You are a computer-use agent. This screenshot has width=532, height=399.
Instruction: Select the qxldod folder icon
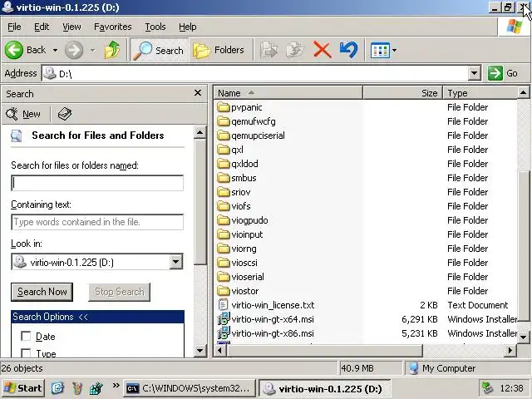224,164
